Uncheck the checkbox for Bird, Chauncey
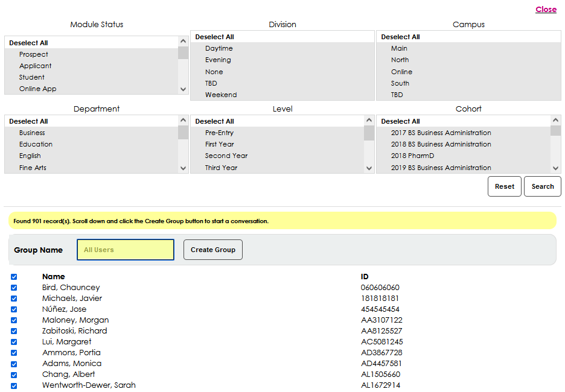Image resolution: width=565 pixels, height=392 pixels. 14,288
